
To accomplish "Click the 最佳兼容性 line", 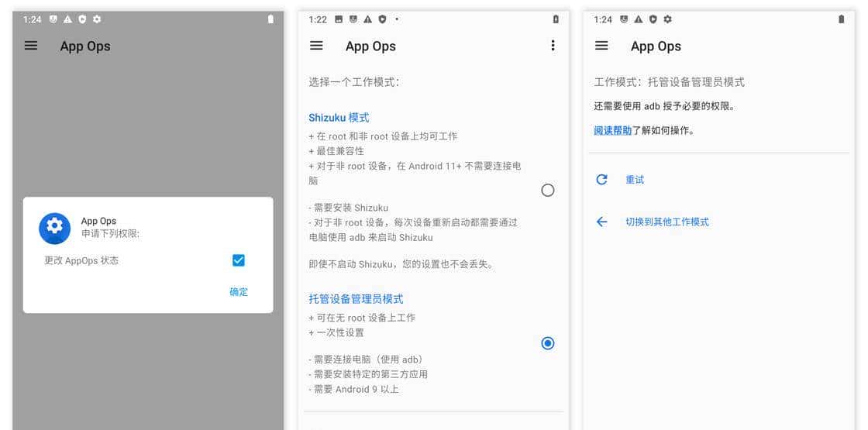I will coord(336,151).
